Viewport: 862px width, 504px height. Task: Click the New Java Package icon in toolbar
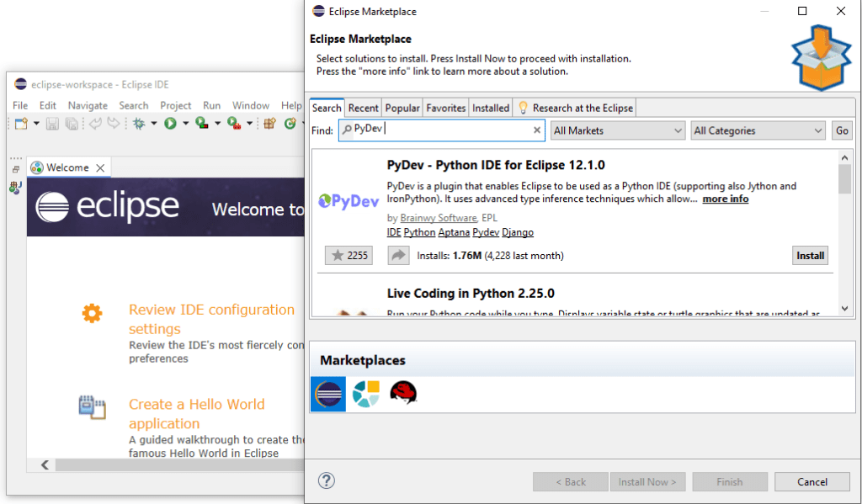point(269,124)
